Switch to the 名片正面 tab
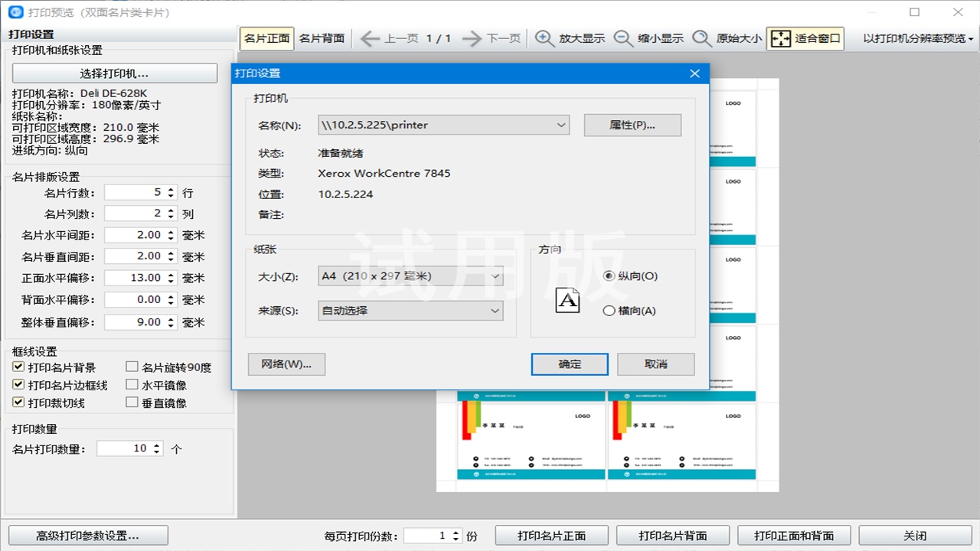 click(266, 38)
